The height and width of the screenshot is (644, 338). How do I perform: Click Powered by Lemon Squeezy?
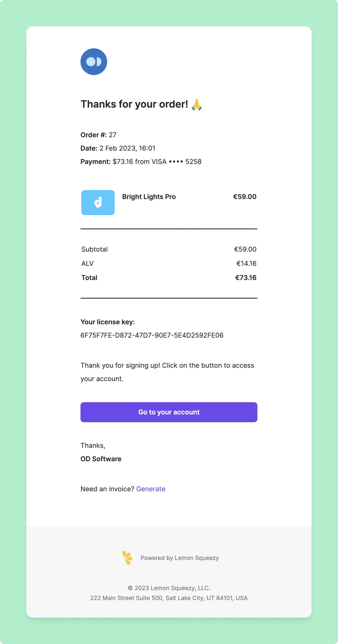click(x=180, y=558)
